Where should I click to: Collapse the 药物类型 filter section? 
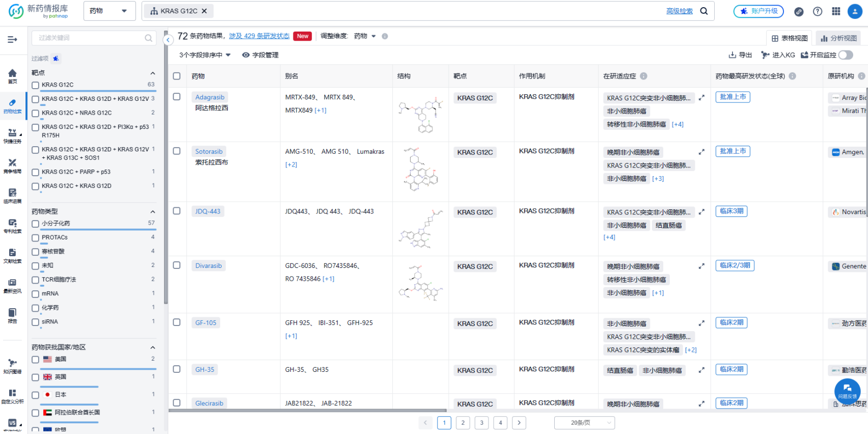[x=152, y=211]
